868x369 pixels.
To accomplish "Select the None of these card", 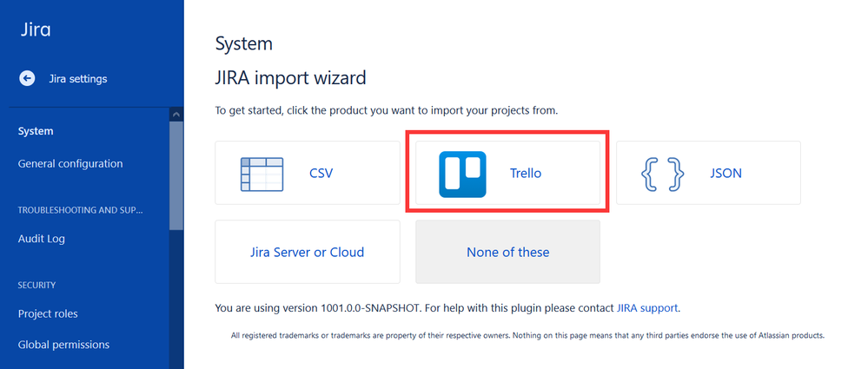I will coord(507,253).
